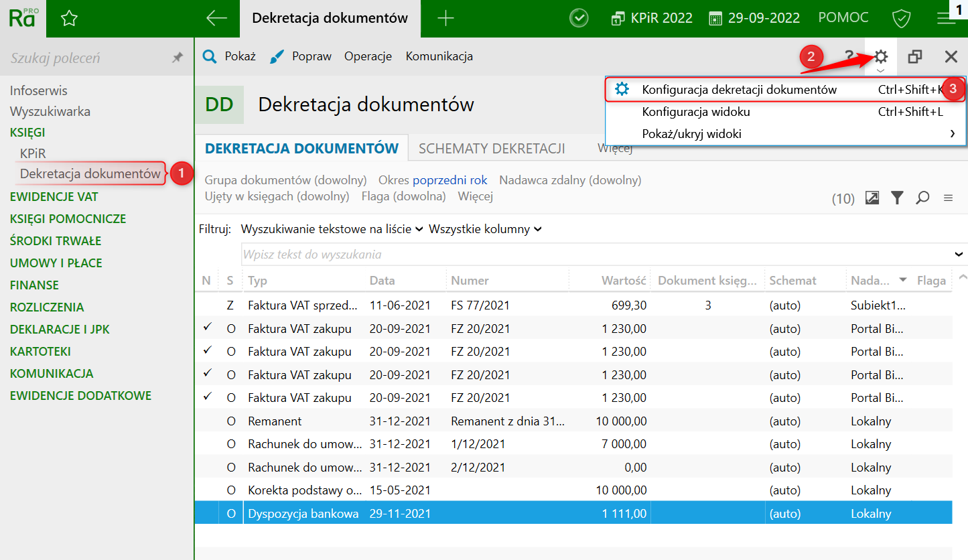Click the shield security icon
Image resolution: width=968 pixels, height=560 pixels.
click(x=901, y=18)
